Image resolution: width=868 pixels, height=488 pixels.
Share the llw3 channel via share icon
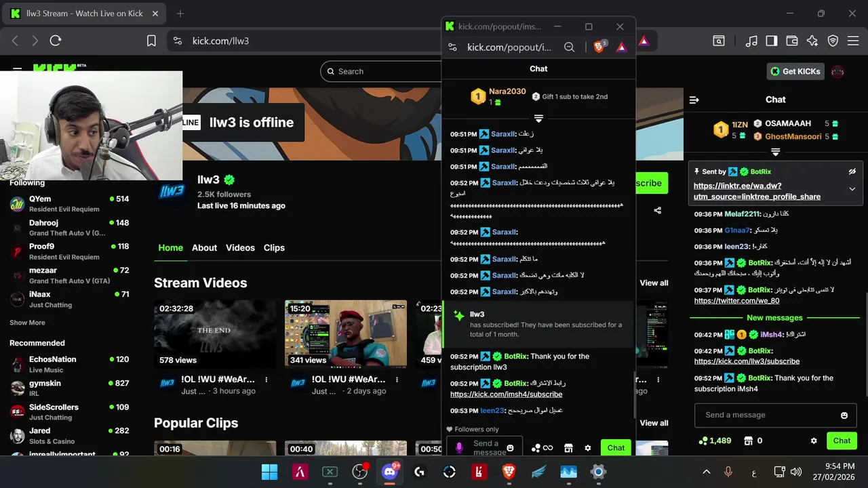pyautogui.click(x=658, y=210)
